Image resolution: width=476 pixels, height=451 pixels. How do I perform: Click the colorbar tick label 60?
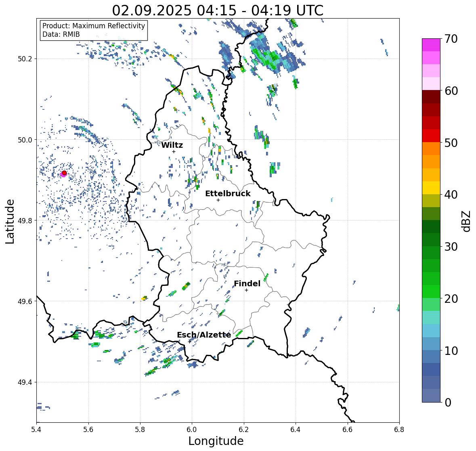[x=451, y=91]
